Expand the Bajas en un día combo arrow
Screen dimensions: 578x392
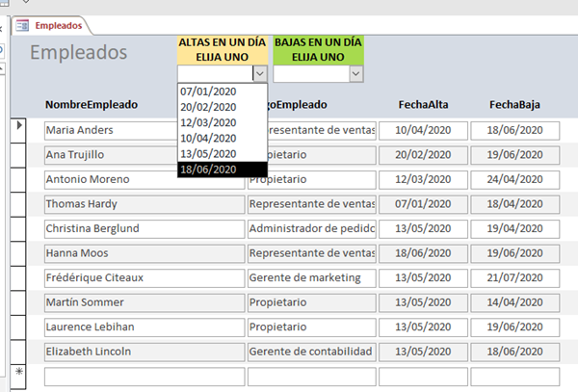tap(355, 74)
